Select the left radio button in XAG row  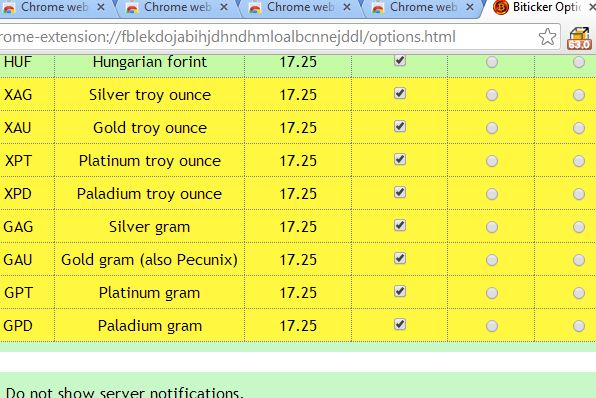tap(492, 95)
